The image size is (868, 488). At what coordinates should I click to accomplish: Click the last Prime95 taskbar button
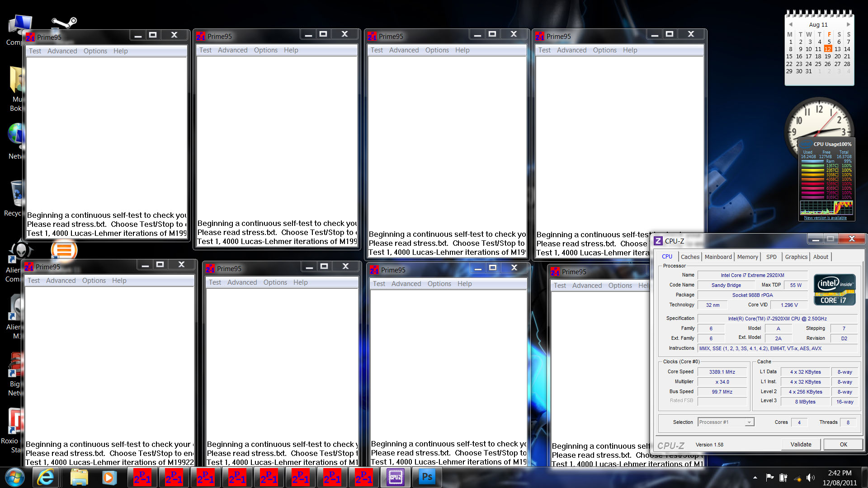pos(364,477)
